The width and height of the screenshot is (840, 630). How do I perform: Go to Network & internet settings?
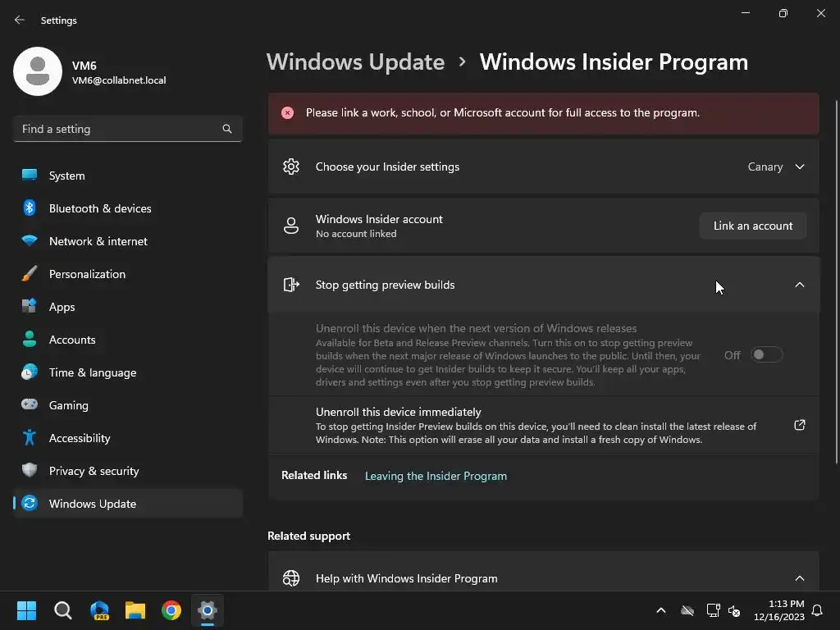coord(127,240)
